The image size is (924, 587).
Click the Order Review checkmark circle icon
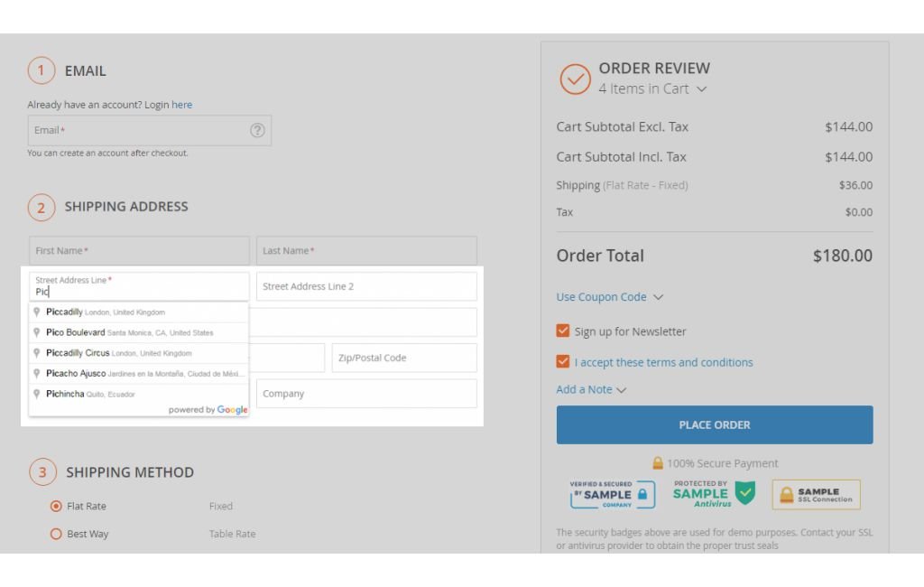pyautogui.click(x=575, y=79)
